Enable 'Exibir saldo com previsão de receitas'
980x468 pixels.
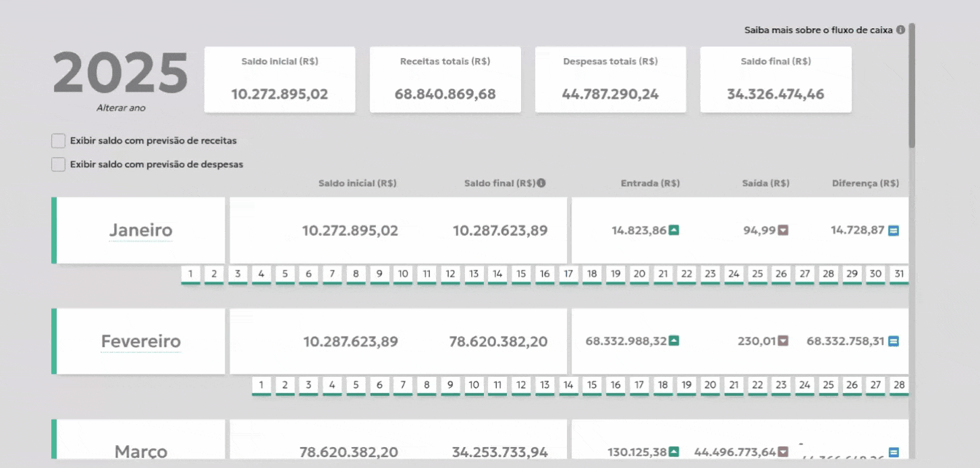(x=59, y=141)
